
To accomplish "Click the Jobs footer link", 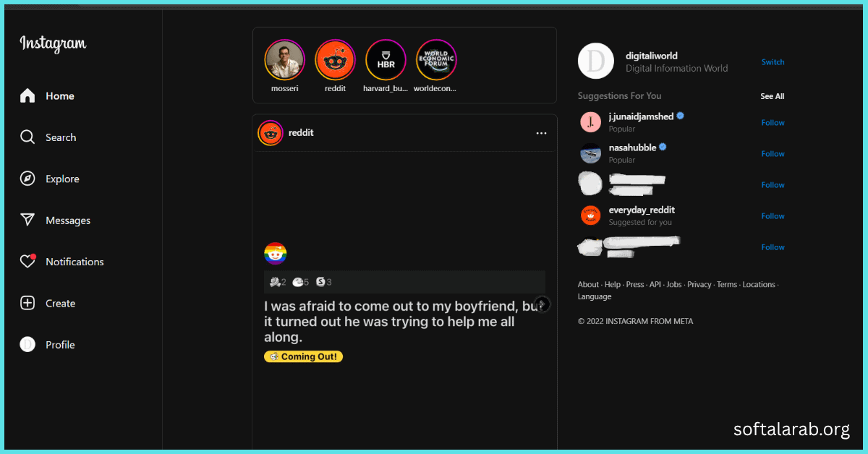I will point(674,285).
